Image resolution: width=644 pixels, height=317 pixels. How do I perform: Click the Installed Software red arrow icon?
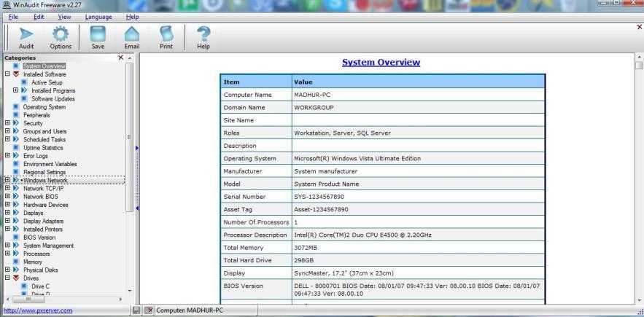(15, 74)
